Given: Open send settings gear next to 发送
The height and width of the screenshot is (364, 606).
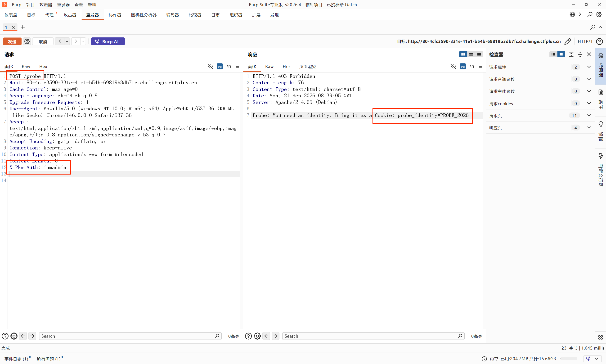Looking at the screenshot, I should (x=27, y=41).
